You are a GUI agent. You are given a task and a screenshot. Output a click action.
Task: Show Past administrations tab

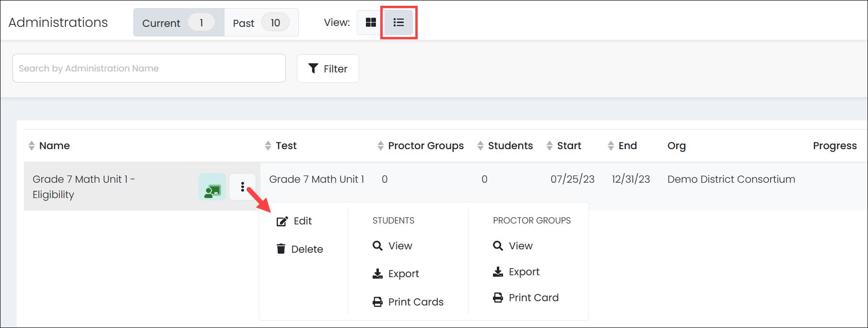pos(261,23)
